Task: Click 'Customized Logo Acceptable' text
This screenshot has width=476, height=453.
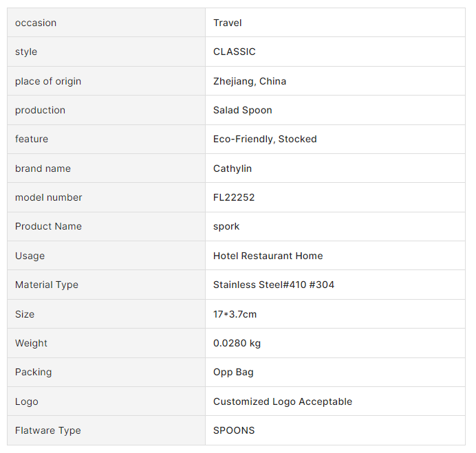Action: click(x=283, y=401)
